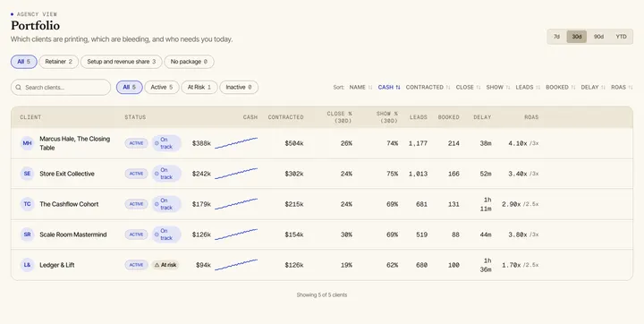This screenshot has width=644, height=324.
Task: Sort clients by DELAY
Action: (x=593, y=87)
